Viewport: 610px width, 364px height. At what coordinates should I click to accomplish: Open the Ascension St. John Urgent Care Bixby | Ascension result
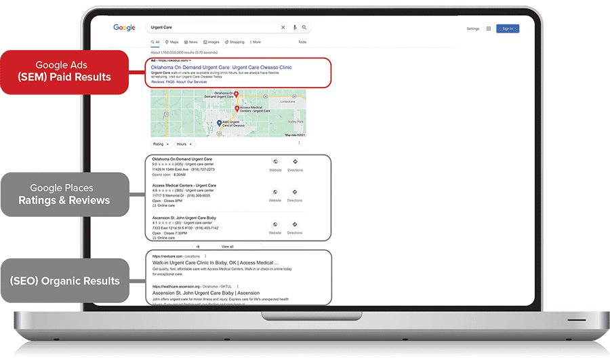[206, 294]
